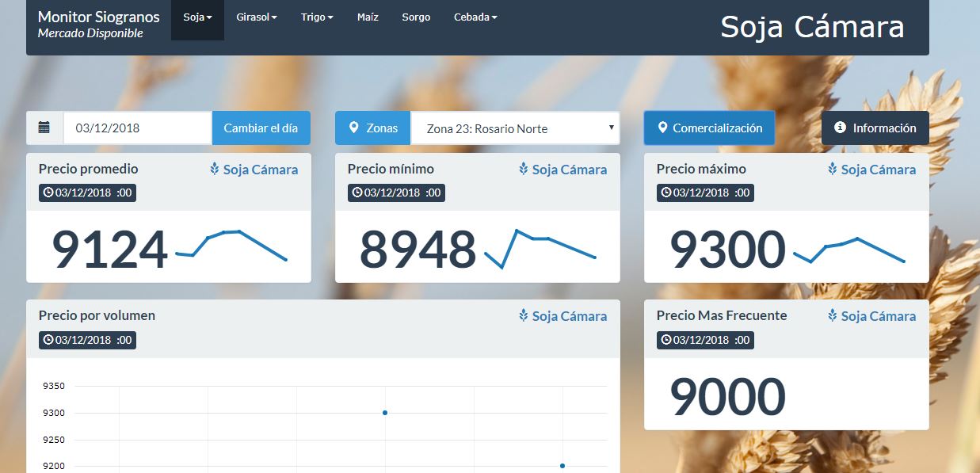Click the average price value 9124

pyautogui.click(x=110, y=250)
